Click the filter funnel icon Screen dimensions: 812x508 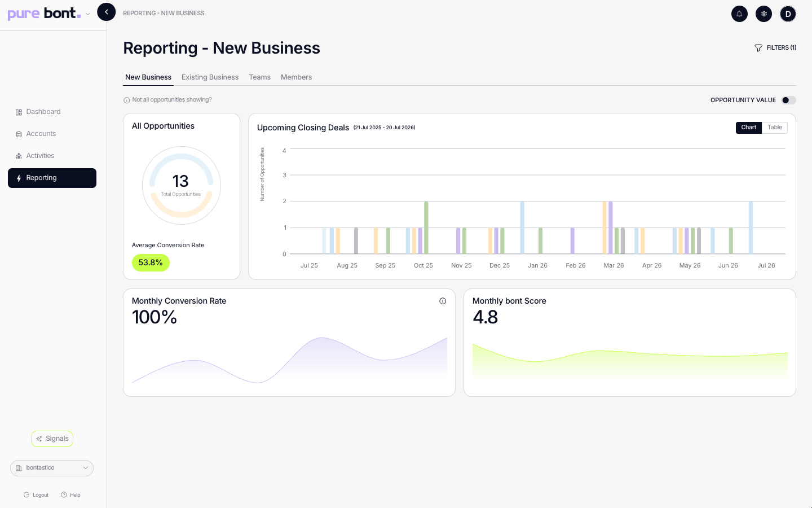pos(758,48)
